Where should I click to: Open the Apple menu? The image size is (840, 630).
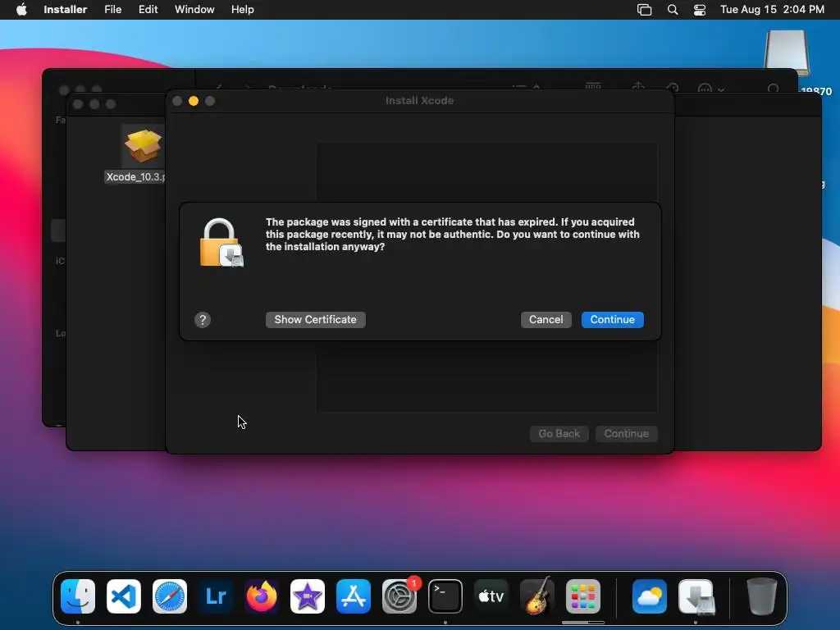click(21, 10)
